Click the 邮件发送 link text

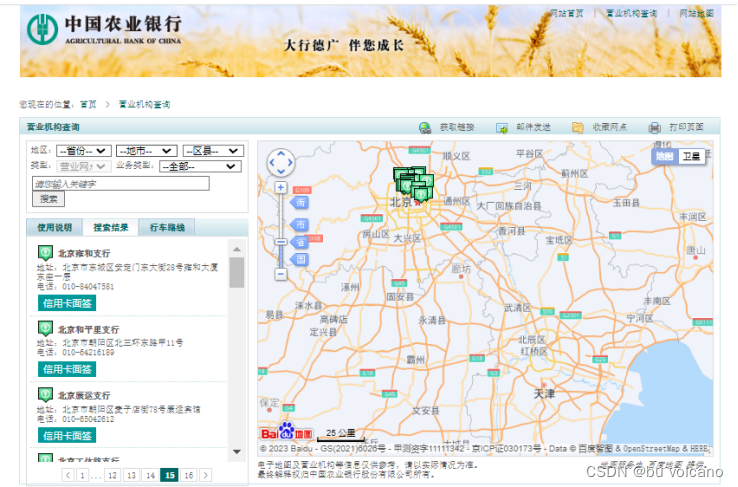click(x=533, y=128)
